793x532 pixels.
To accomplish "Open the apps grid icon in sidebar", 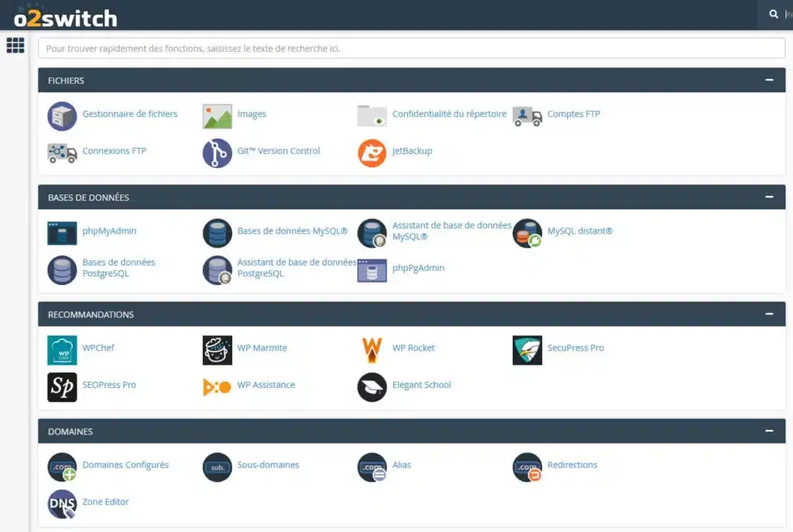I will (x=15, y=45).
